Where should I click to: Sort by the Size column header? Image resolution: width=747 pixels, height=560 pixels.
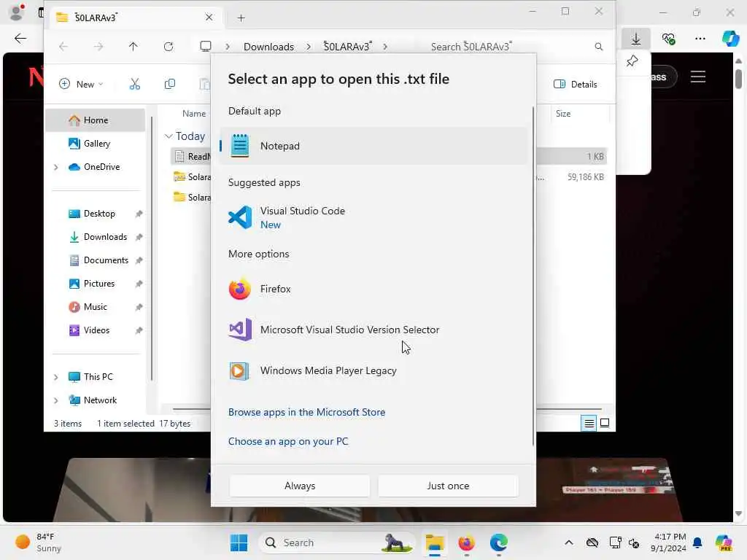(562, 113)
